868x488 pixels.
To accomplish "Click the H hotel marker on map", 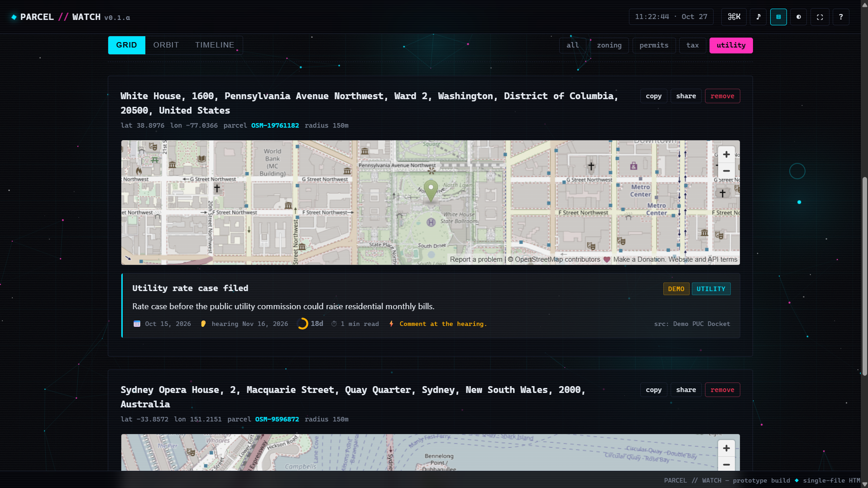I will pyautogui.click(x=431, y=222).
